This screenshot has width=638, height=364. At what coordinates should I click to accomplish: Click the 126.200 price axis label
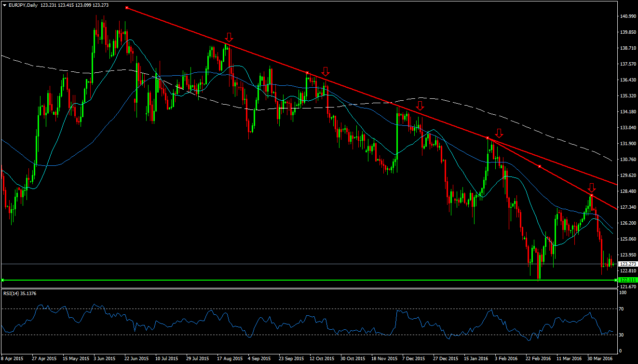coord(627,223)
